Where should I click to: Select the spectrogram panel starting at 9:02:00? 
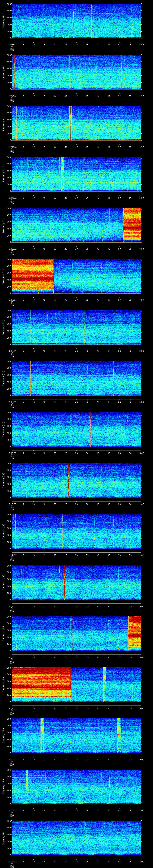76,72
